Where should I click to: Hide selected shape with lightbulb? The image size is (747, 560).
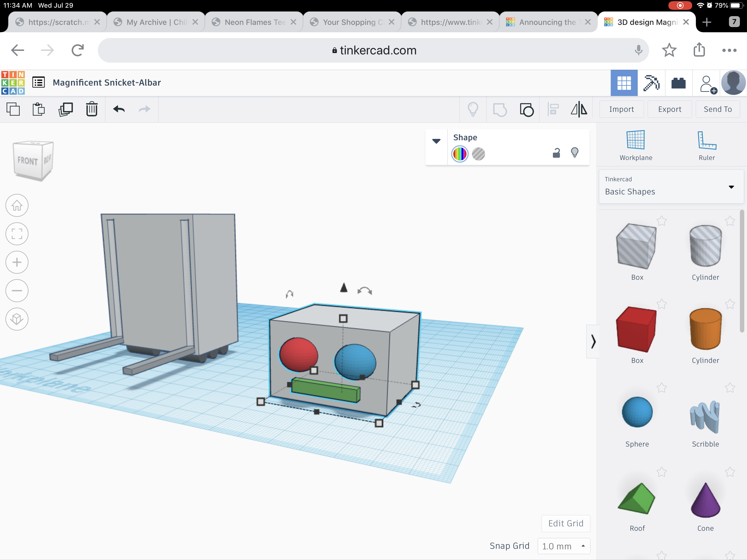tap(574, 153)
